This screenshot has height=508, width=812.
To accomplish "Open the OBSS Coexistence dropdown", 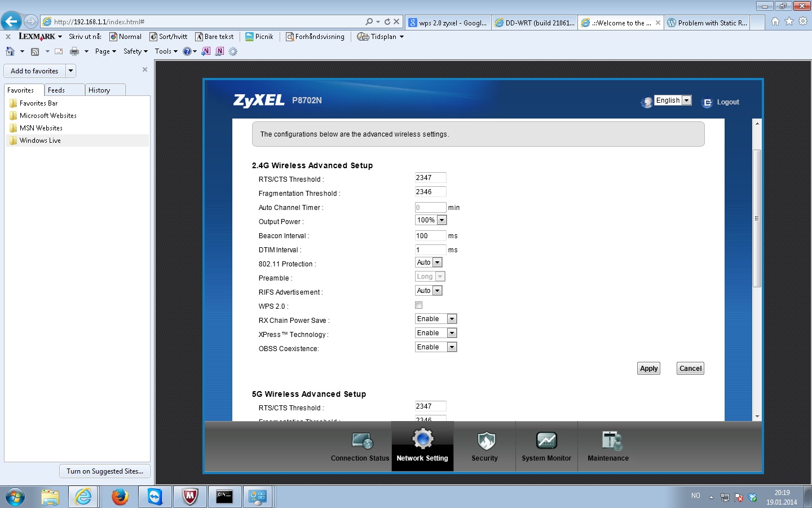I will point(436,347).
